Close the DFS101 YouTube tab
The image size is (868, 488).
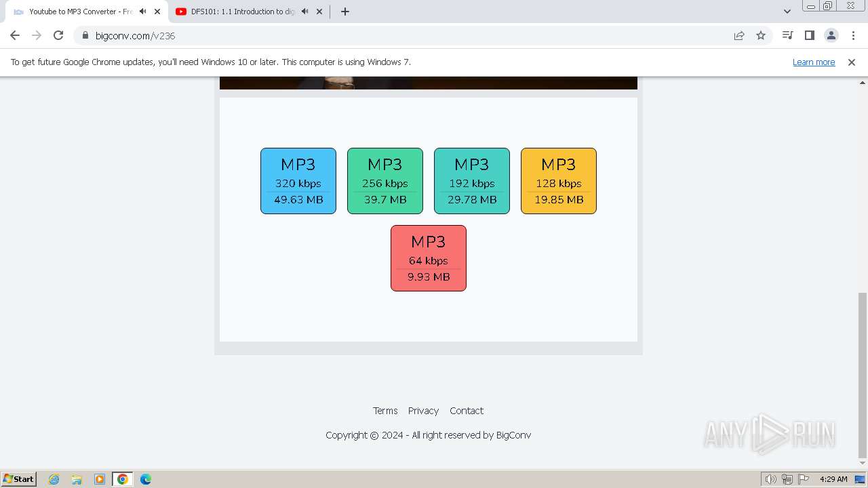319,12
